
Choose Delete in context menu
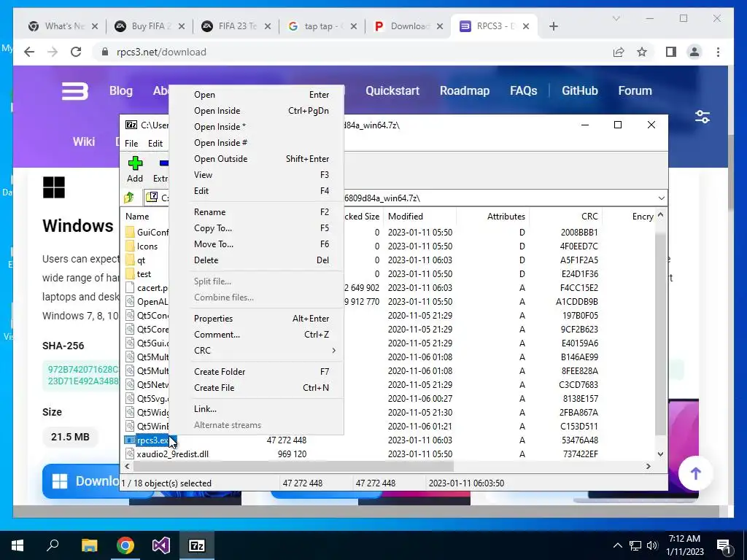(x=256, y=260)
